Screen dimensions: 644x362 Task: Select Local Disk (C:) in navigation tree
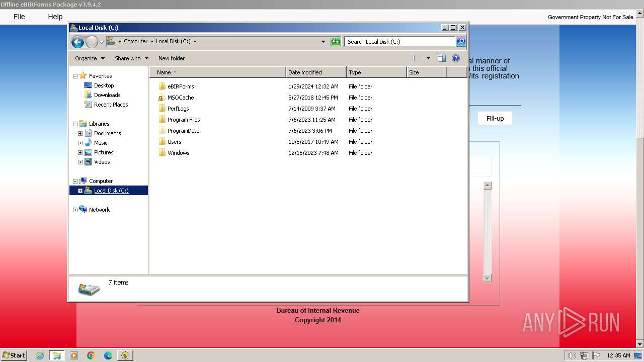click(111, 191)
